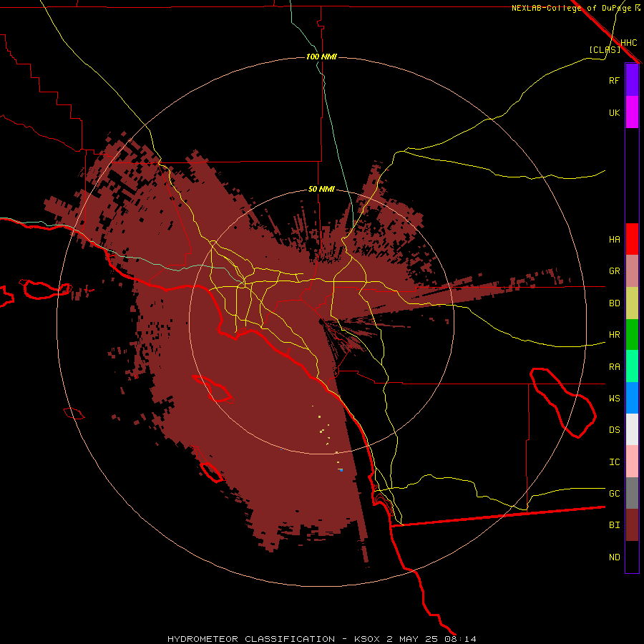Click the BI legend label
644x644 pixels.
point(614,525)
